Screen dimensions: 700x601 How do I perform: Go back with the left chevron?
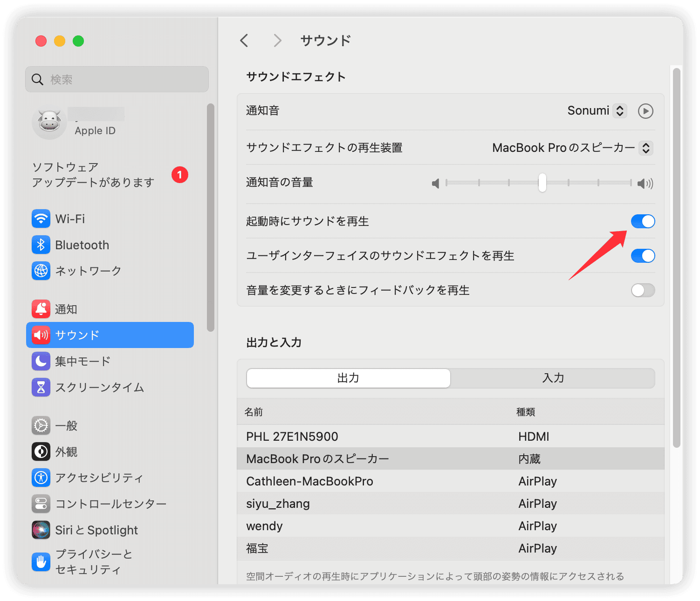click(x=244, y=41)
